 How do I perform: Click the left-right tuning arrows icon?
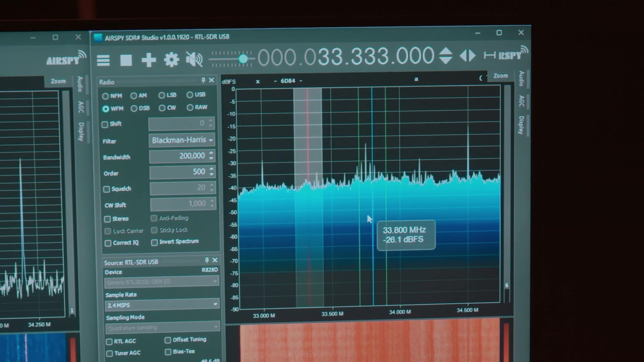(x=468, y=55)
